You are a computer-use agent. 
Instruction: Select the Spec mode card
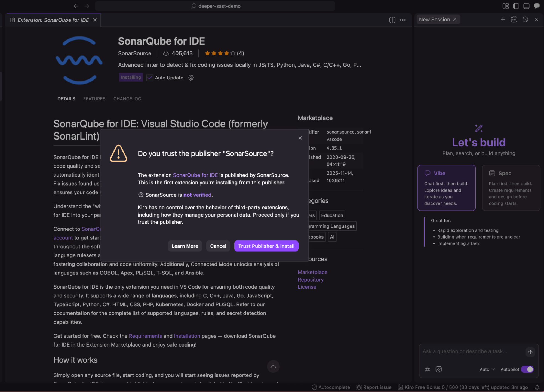(x=511, y=188)
